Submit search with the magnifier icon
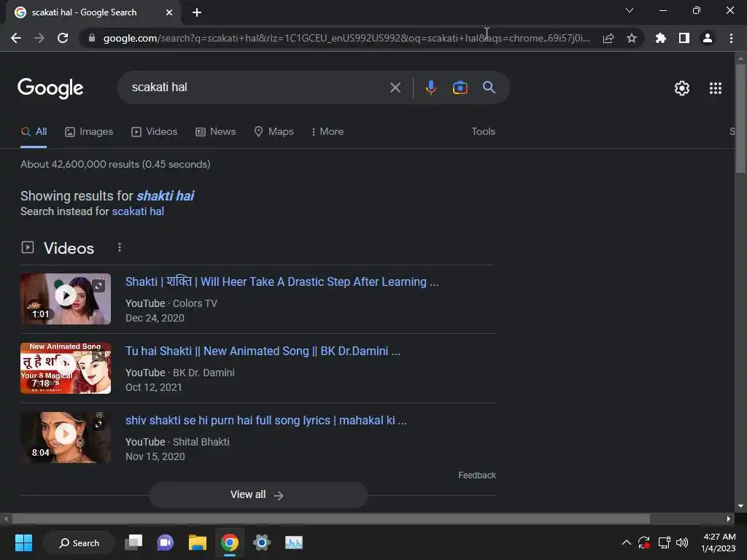This screenshot has height=560, width=747. click(x=489, y=87)
